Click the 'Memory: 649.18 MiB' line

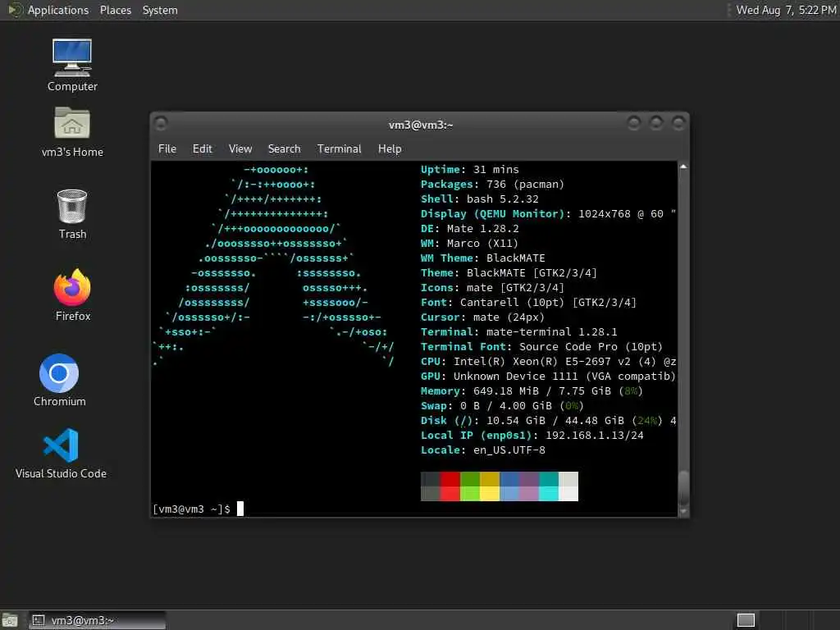pyautogui.click(x=532, y=391)
